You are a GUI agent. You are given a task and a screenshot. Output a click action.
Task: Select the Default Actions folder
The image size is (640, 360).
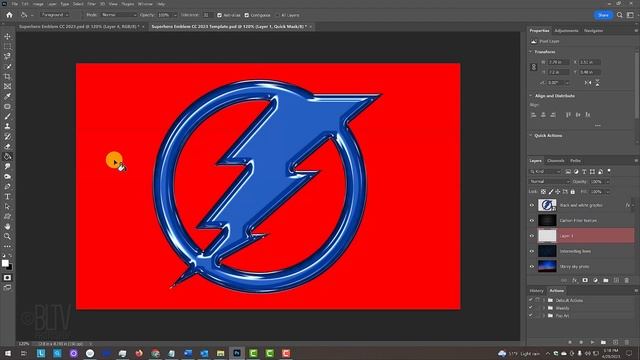click(569, 300)
